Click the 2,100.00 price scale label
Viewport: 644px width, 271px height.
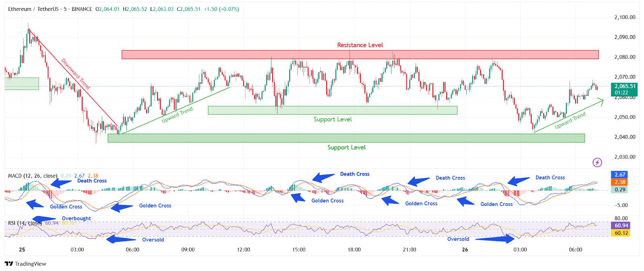625,17
